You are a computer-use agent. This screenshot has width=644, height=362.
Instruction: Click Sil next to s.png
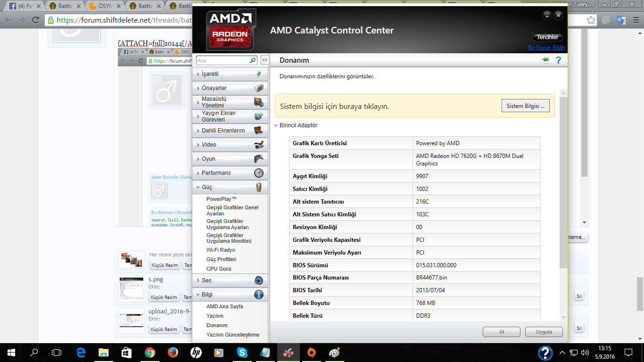(x=579, y=296)
